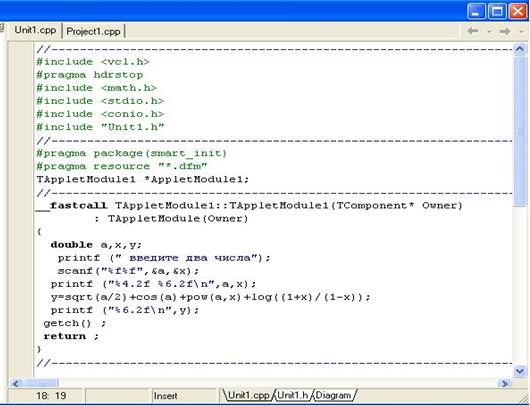Open the forward arrow history dropdown
This screenshot has height=406, width=530.
coord(521,31)
